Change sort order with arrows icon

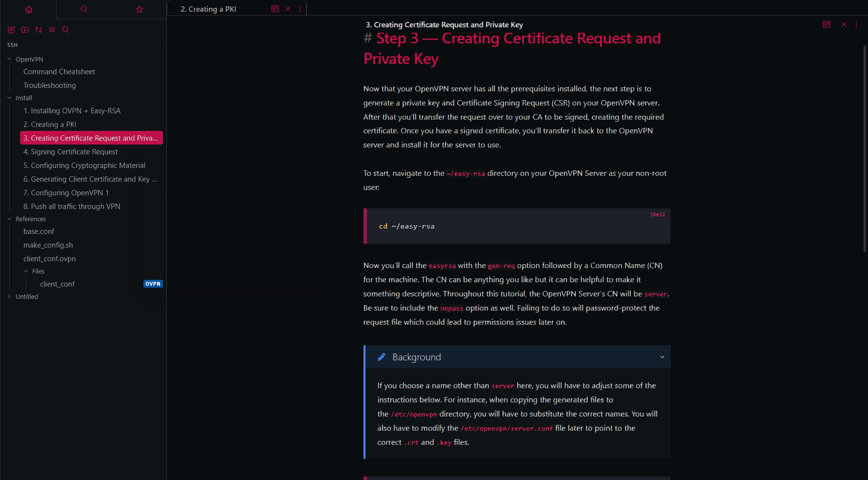pyautogui.click(x=39, y=30)
